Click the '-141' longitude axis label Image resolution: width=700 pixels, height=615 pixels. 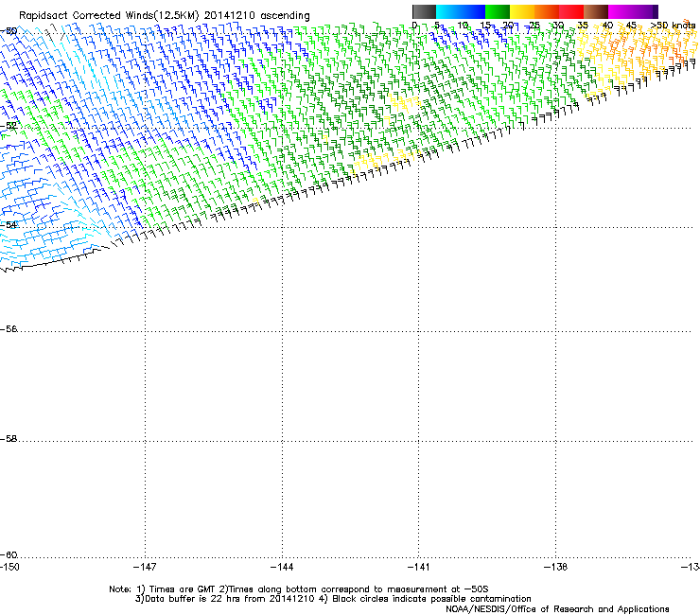(419, 567)
